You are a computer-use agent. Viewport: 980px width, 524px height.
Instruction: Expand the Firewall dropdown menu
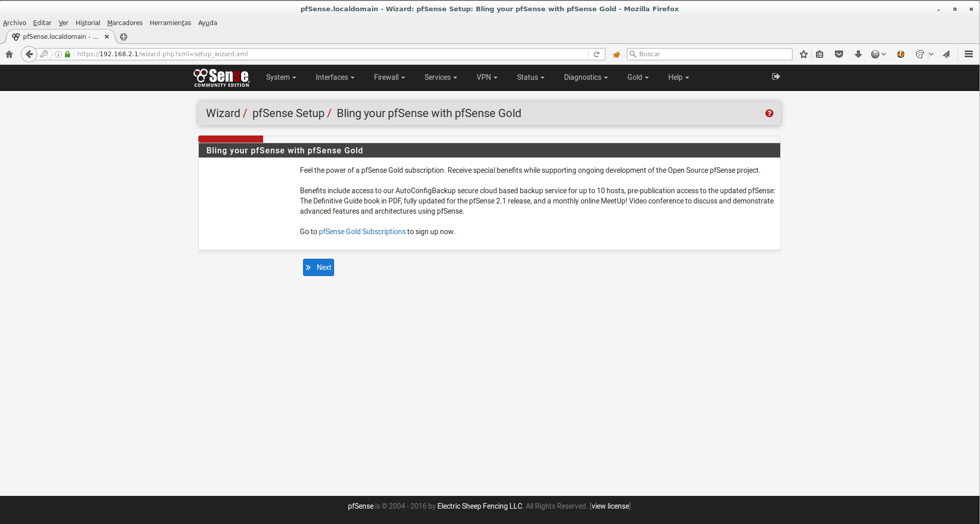point(389,77)
